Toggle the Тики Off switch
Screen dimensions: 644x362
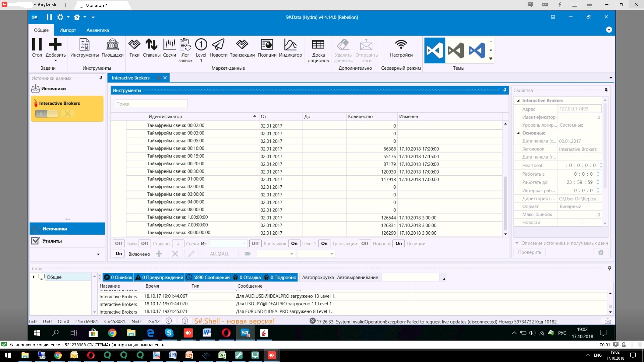coord(119,244)
